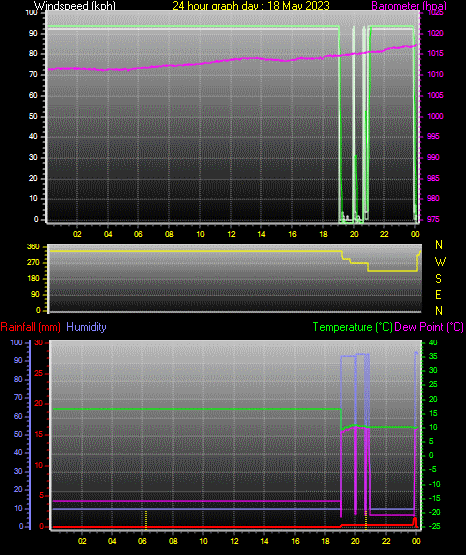Click the green '40' temperature scale value
466x555 pixels.
tap(433, 343)
